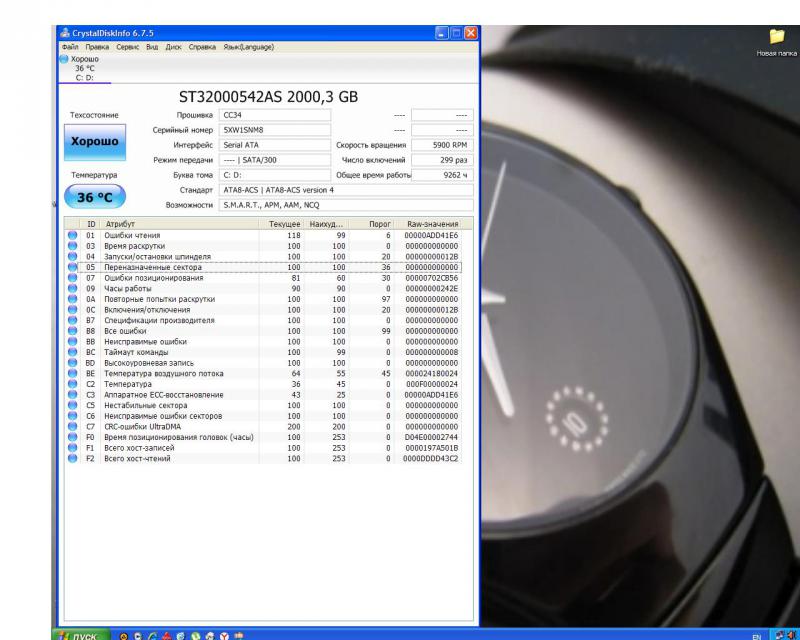Click the Число включений value 299 раз
800x640 pixels.
click(442, 160)
